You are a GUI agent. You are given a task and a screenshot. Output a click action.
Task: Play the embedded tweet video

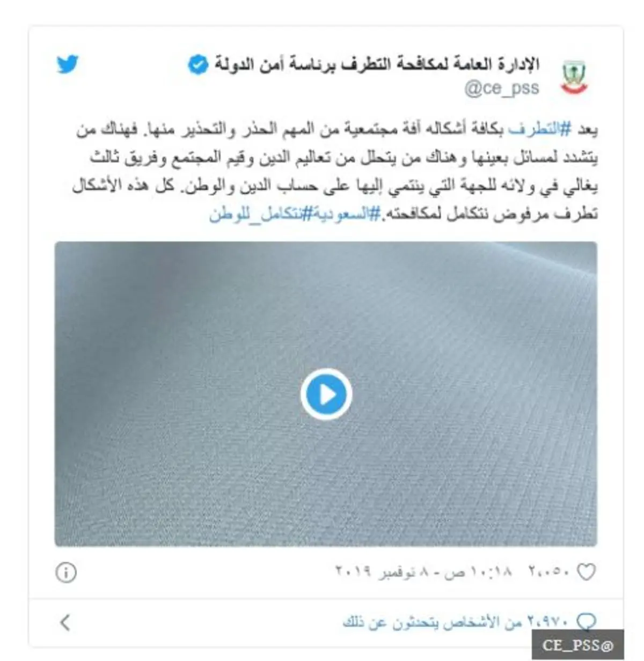(x=326, y=394)
